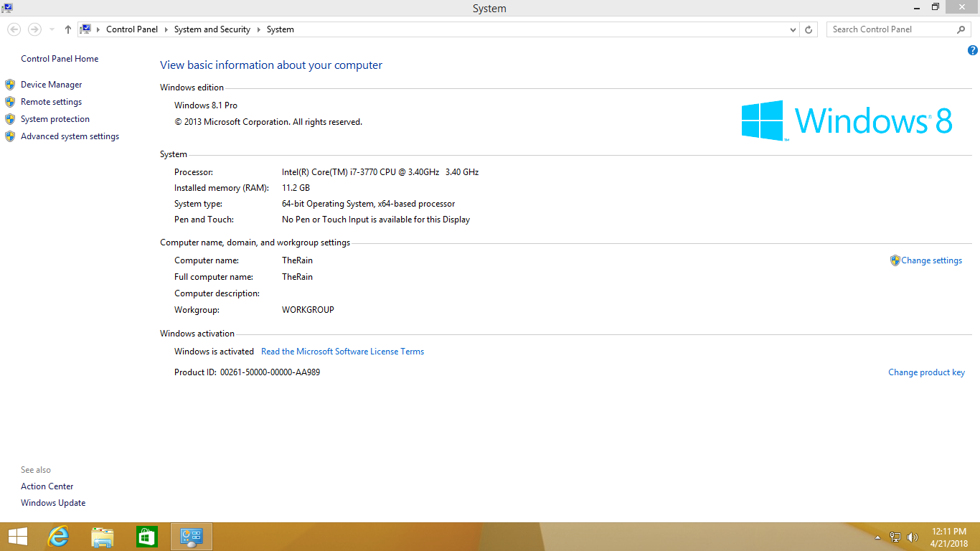The height and width of the screenshot is (551, 980).
Task: Click the computer icon in the address bar
Action: [85, 29]
